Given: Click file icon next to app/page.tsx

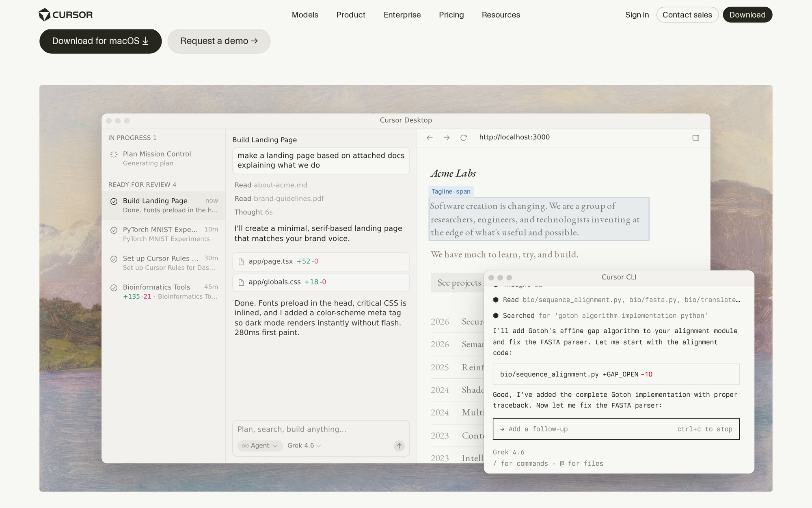Looking at the screenshot, I should click(x=241, y=262).
